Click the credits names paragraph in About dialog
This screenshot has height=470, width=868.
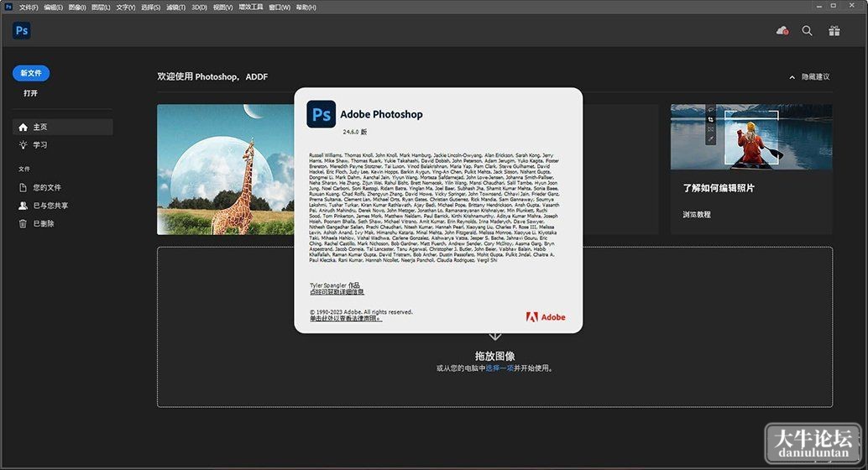coord(434,207)
